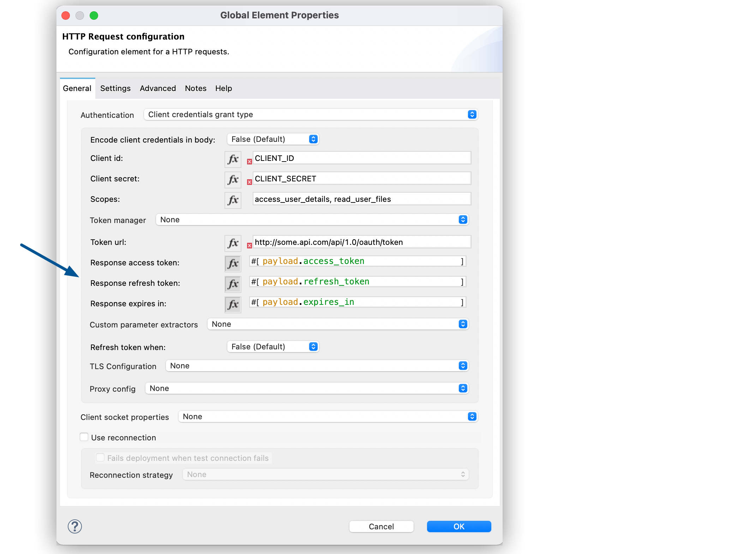Click the fx icon next to Client id

click(x=232, y=158)
